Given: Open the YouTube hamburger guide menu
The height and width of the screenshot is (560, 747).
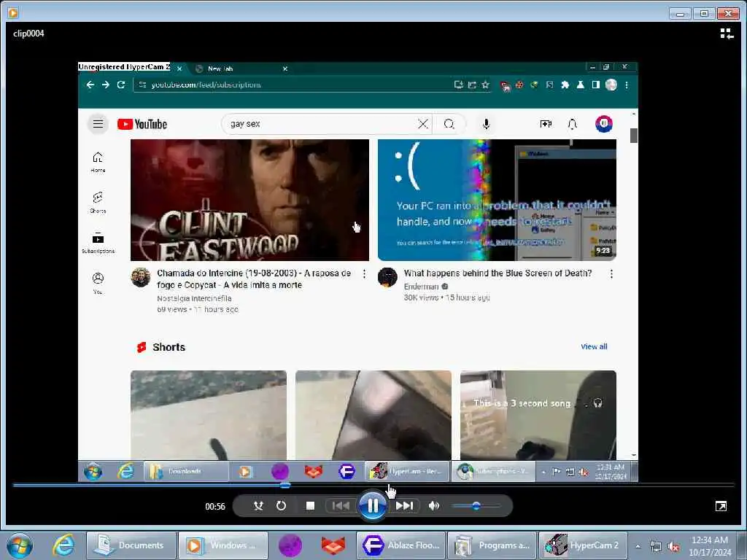Looking at the screenshot, I should point(98,124).
